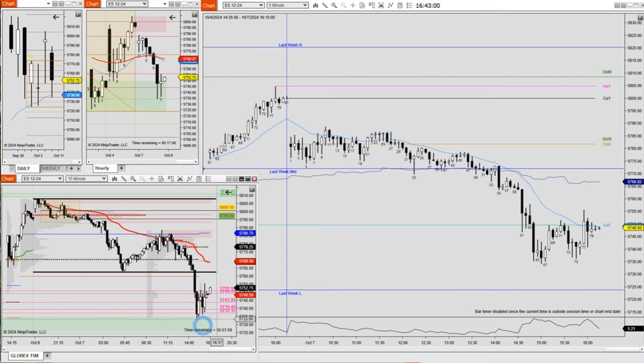Click second link button in 15 Minute chart window
The width and height of the screenshot is (644, 363).
(235, 179)
